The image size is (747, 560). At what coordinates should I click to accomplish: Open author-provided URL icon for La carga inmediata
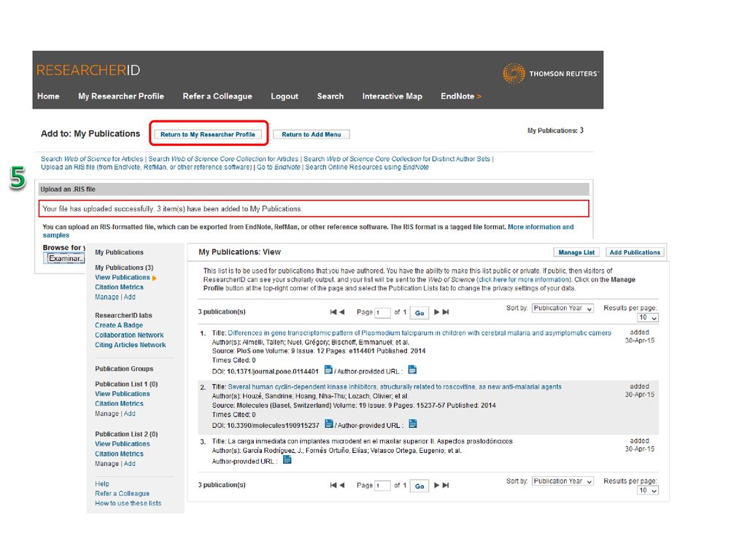tap(287, 459)
